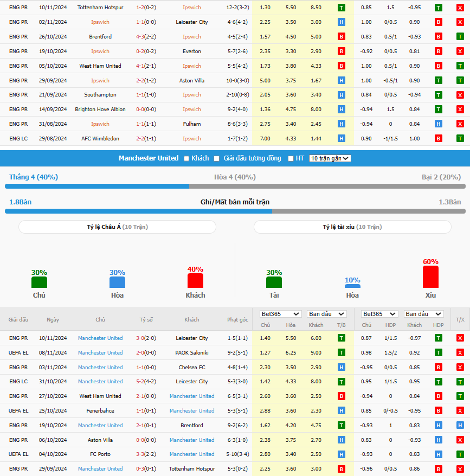Click the green Chủ 30% bar
The height and width of the screenshot is (476, 470).
click(x=39, y=282)
